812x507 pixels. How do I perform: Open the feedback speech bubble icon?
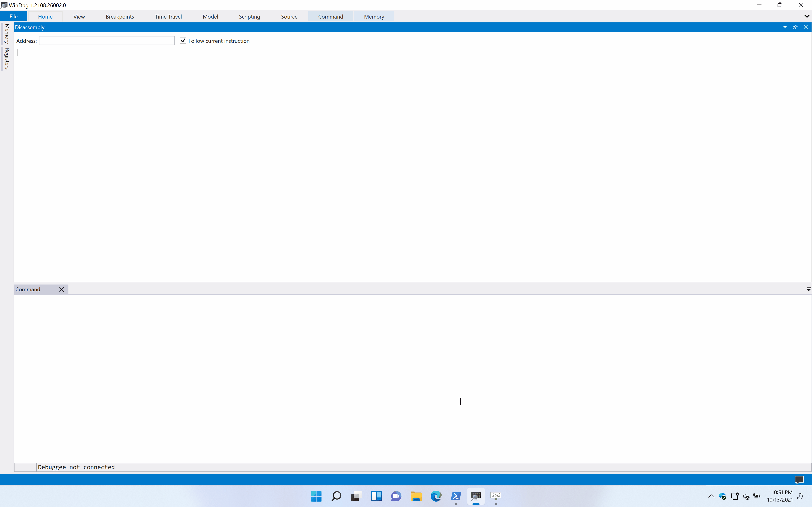coord(799,480)
